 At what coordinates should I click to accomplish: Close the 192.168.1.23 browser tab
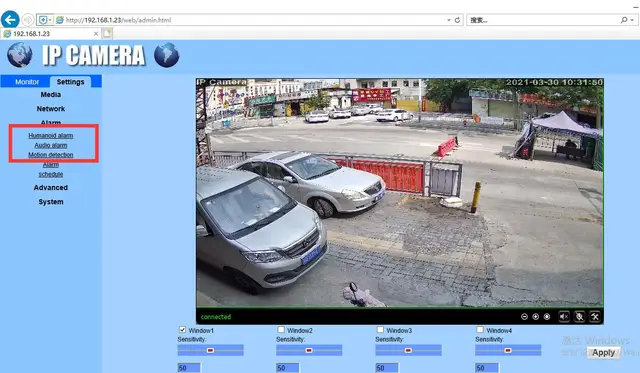pyautogui.click(x=96, y=33)
